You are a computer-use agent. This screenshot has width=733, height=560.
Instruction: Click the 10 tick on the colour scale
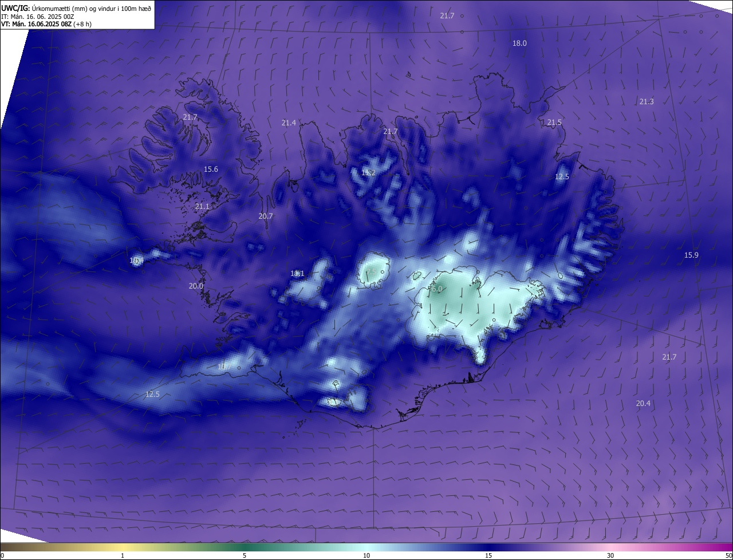pyautogui.click(x=366, y=555)
